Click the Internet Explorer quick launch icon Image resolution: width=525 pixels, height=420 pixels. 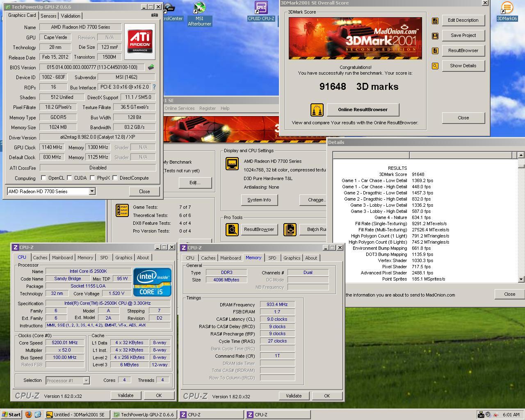coord(38,415)
